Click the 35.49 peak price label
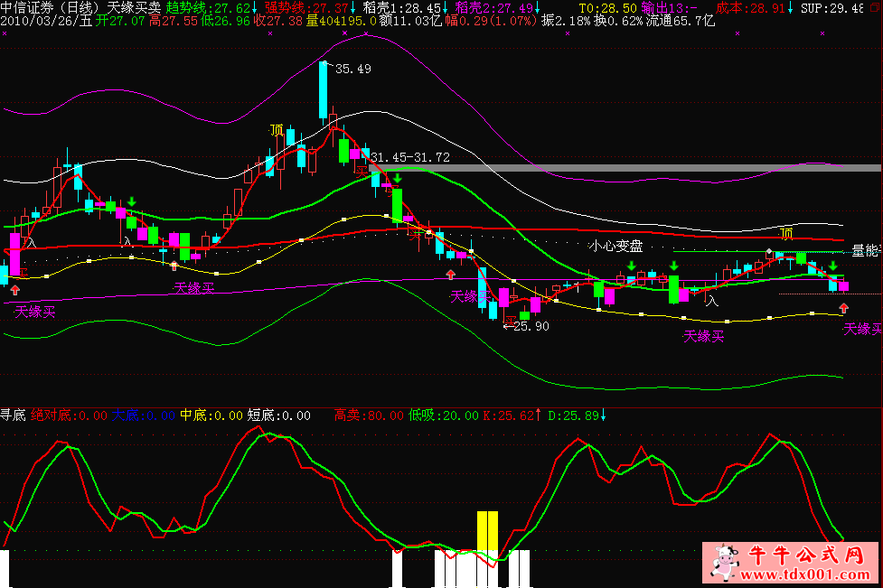Viewport: 883px width, 588px height. coord(353,69)
